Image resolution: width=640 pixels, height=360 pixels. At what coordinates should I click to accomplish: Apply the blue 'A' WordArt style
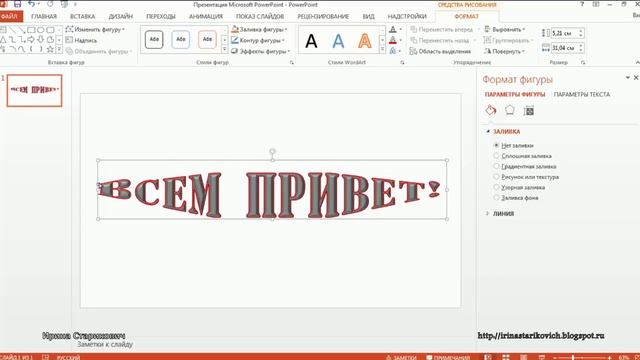[x=338, y=40]
